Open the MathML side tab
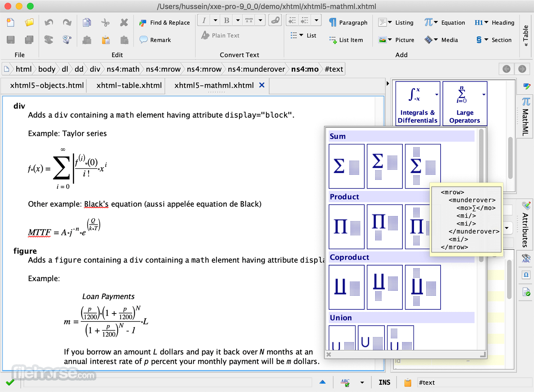This screenshot has width=534, height=392. (526, 117)
